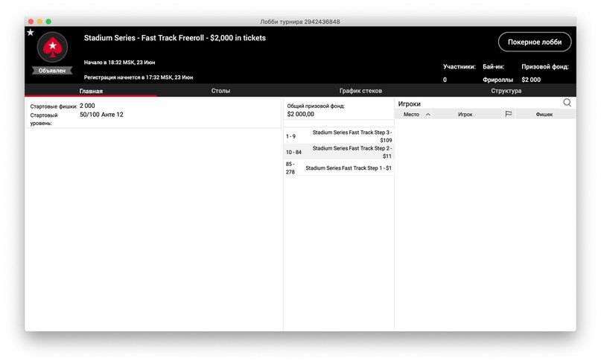Screen dimensions: 601x364
Task: Go to the Главная tab
Action: coord(91,91)
